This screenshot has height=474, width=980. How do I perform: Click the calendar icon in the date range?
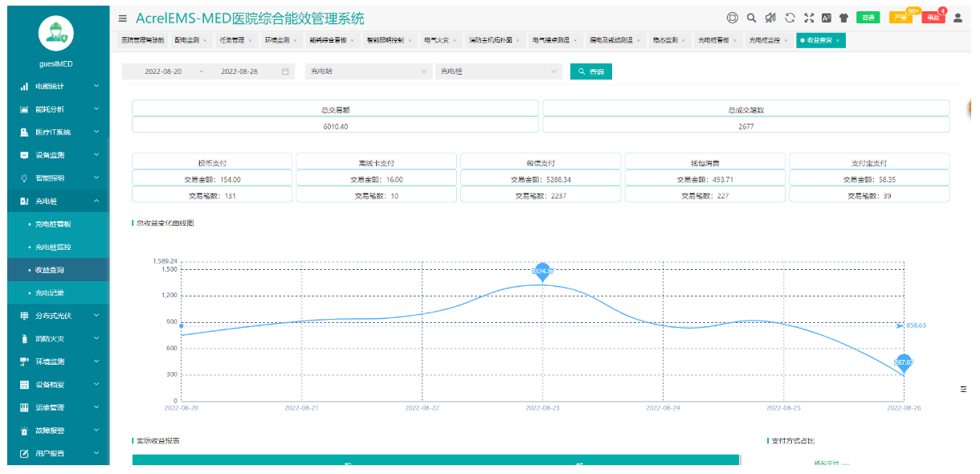coord(285,72)
